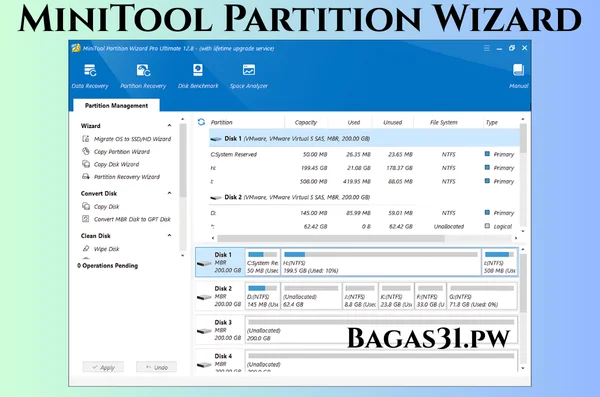
Task: Click the Copy Partition Wizard icon
Action: 86,151
